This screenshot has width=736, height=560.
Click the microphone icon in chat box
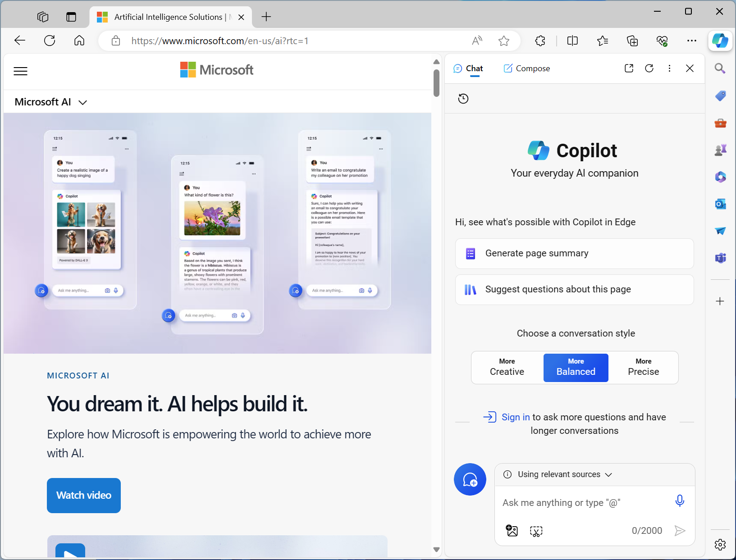[x=680, y=501]
